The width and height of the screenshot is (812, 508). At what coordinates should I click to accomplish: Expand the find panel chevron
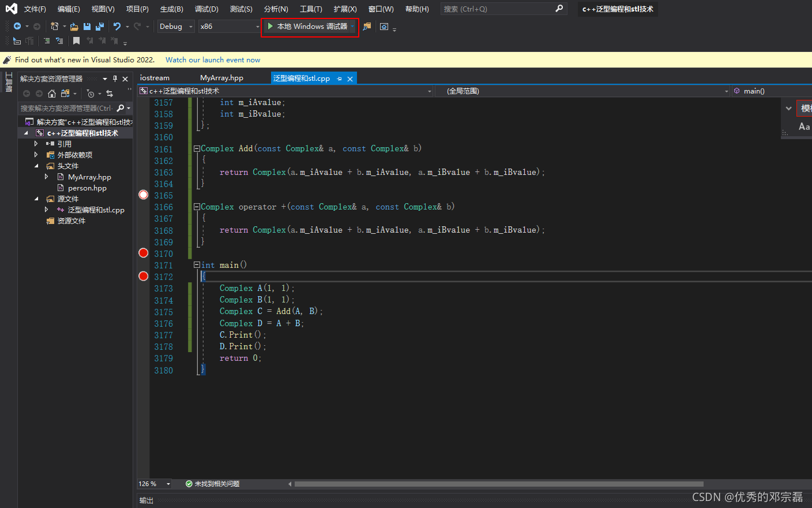(x=788, y=108)
